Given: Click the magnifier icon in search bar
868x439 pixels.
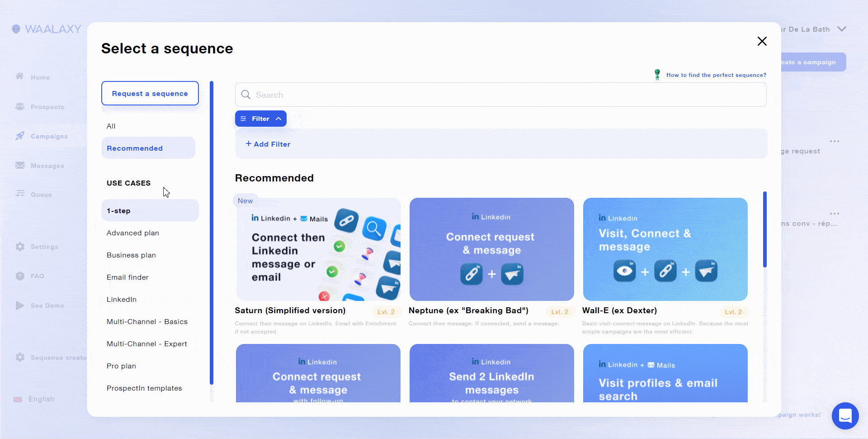Looking at the screenshot, I should [245, 95].
